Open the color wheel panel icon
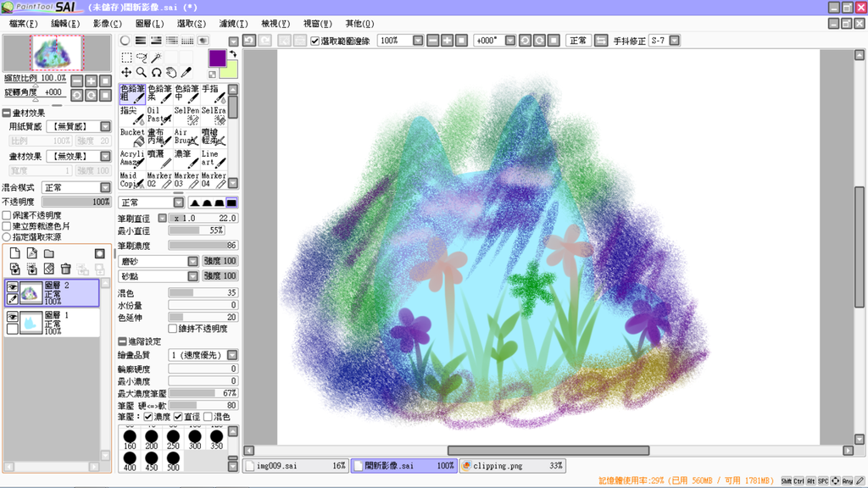This screenshot has width=868, height=488. pyautogui.click(x=125, y=41)
